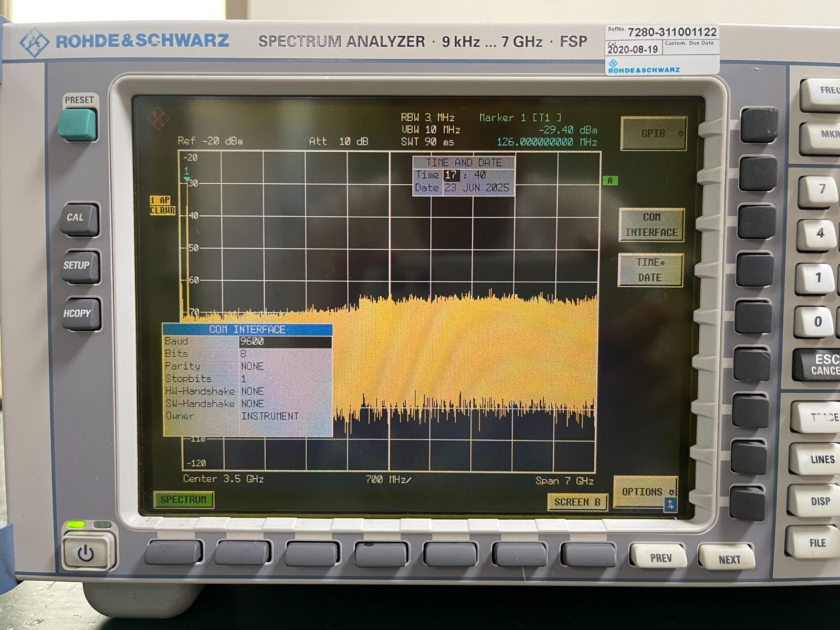
Task: Click the Rohde & Schwarz logo on display
Action: tap(158, 119)
